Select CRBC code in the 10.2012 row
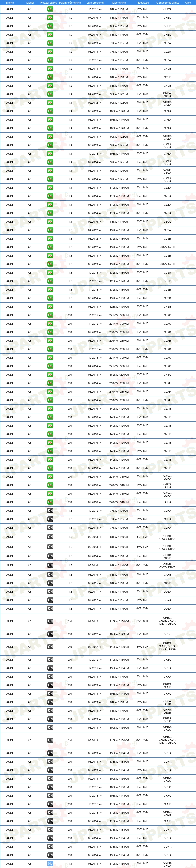The width and height of the screenshot is (196, 868). coord(167,660)
